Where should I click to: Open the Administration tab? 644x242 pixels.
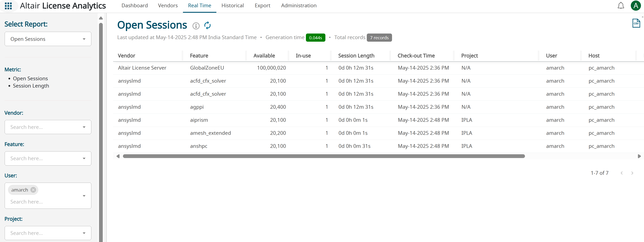click(298, 5)
